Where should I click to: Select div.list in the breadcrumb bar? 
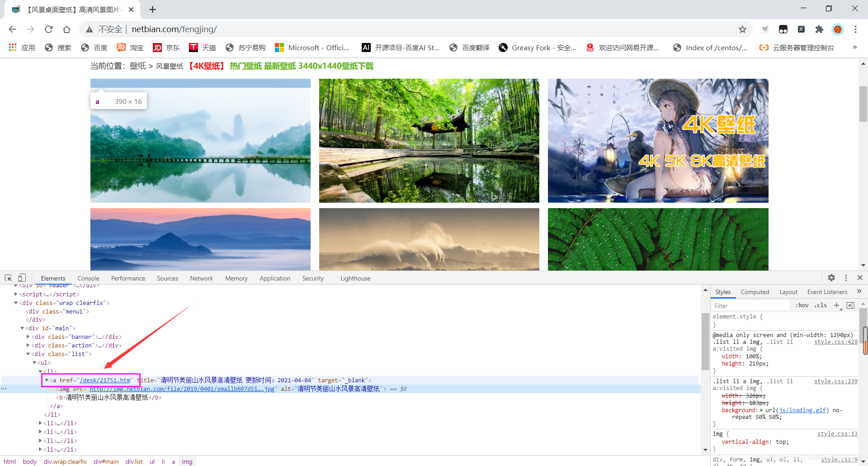134,461
